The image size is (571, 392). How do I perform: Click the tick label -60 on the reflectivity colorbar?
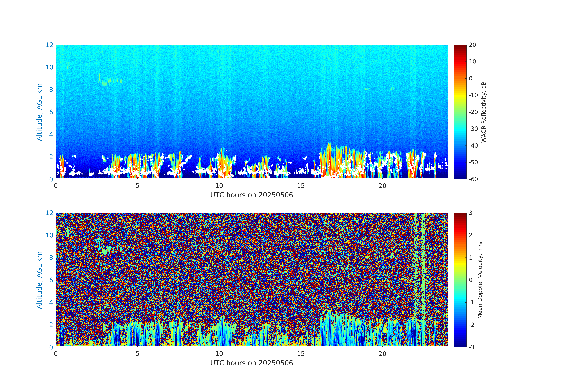click(x=473, y=179)
